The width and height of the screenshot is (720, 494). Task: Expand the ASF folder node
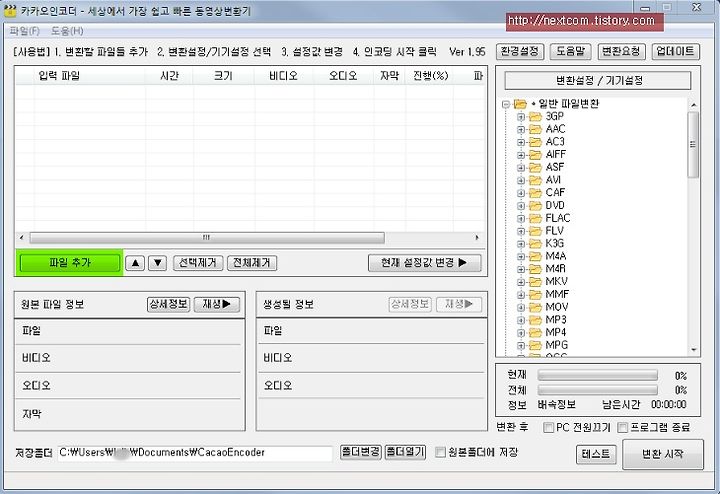click(x=521, y=168)
